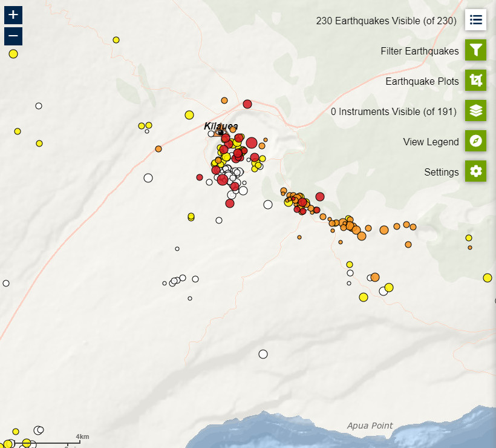496x448 pixels.
Task: Click the yellow earthquake below the zoom buttons
Action: click(13, 54)
